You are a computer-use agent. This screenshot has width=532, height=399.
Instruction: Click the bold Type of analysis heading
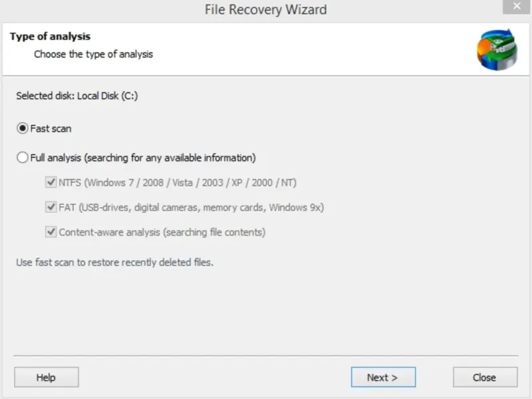[51, 37]
